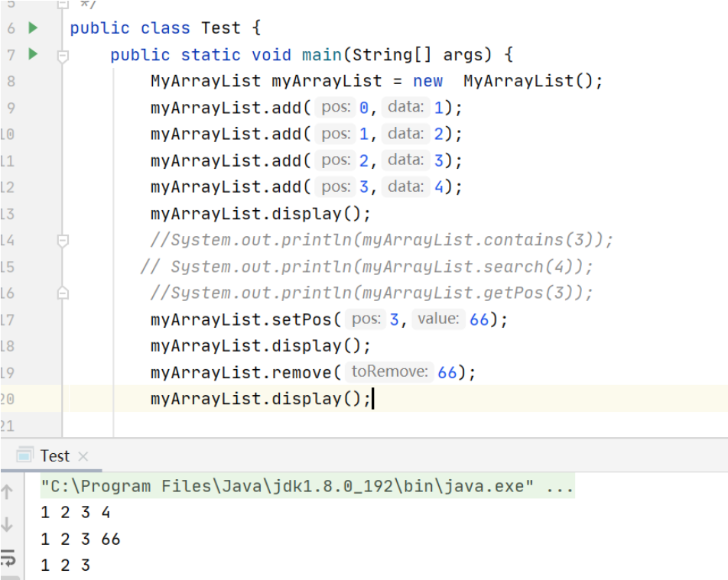Viewport: 728px width, 580px height.
Task: Click the 'toRemove:' parameter hint
Action: (x=389, y=371)
